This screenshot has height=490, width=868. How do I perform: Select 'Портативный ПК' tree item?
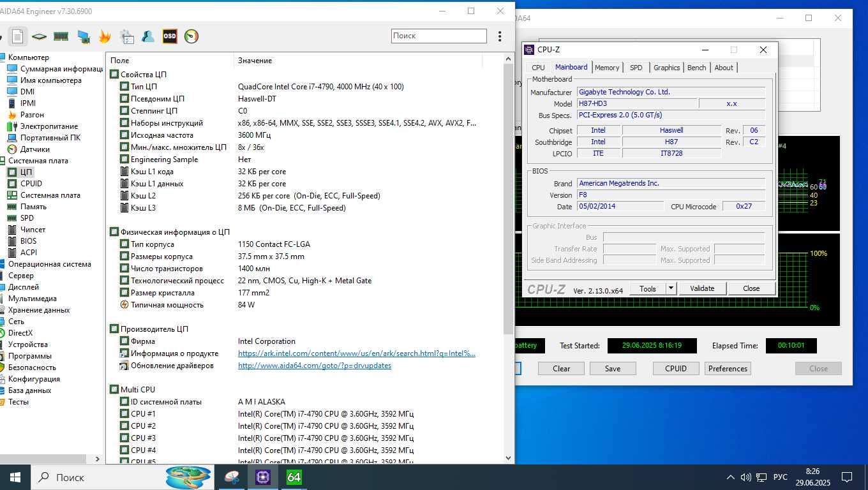(x=50, y=138)
